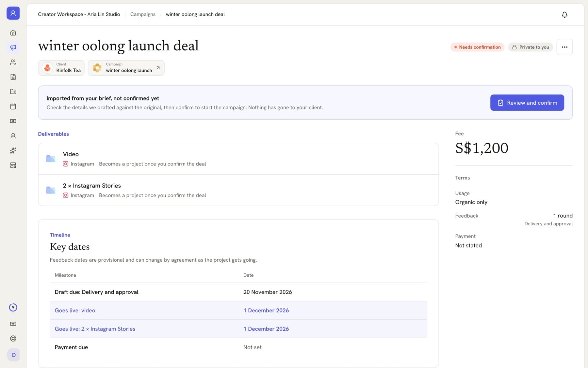Open the billing banknote icon near sidebar bottom
Screen dimensions: 588x368
13,324
